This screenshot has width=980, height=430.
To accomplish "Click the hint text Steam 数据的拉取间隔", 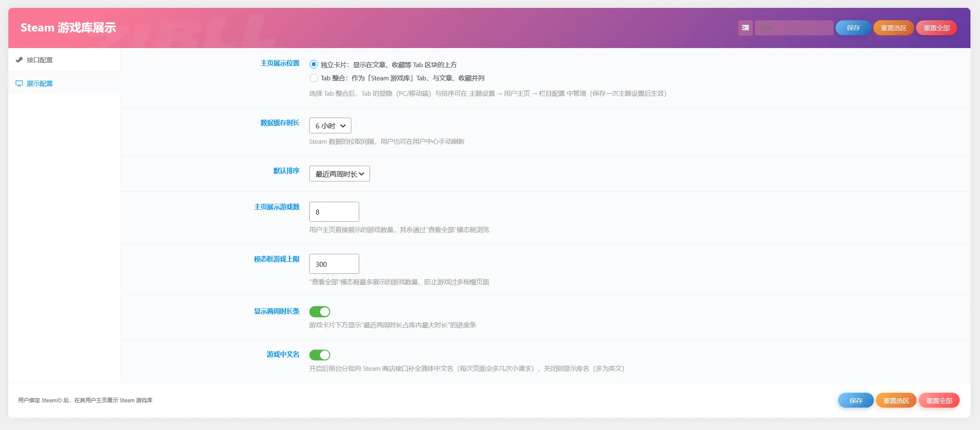I will coord(387,142).
